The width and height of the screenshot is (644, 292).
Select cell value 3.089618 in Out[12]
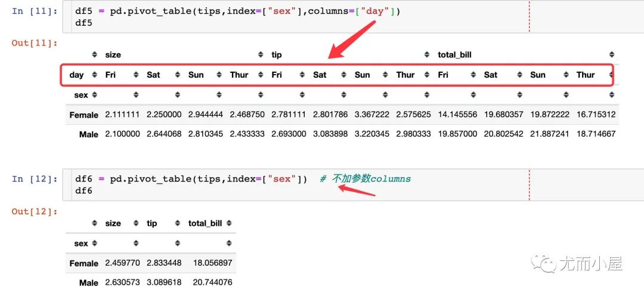tap(164, 283)
